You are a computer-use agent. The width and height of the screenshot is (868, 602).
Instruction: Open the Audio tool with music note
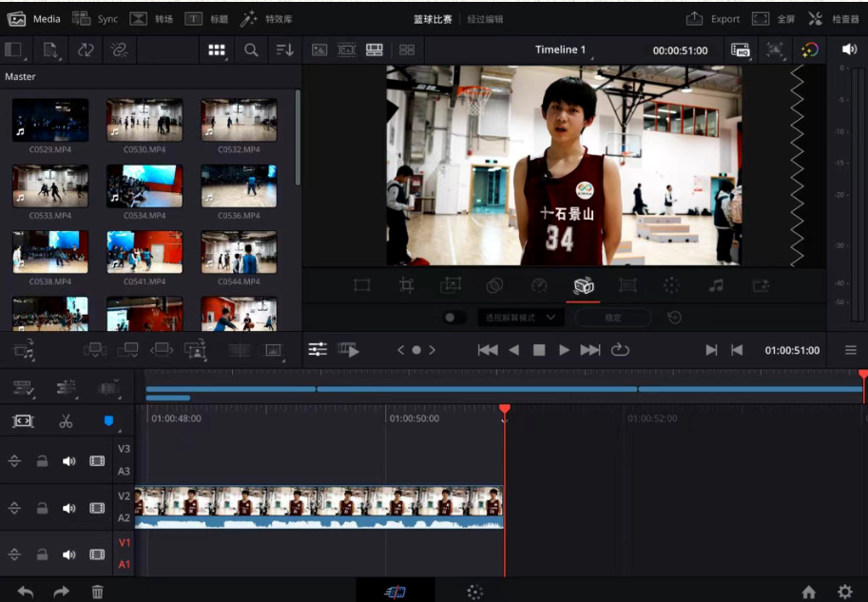716,285
